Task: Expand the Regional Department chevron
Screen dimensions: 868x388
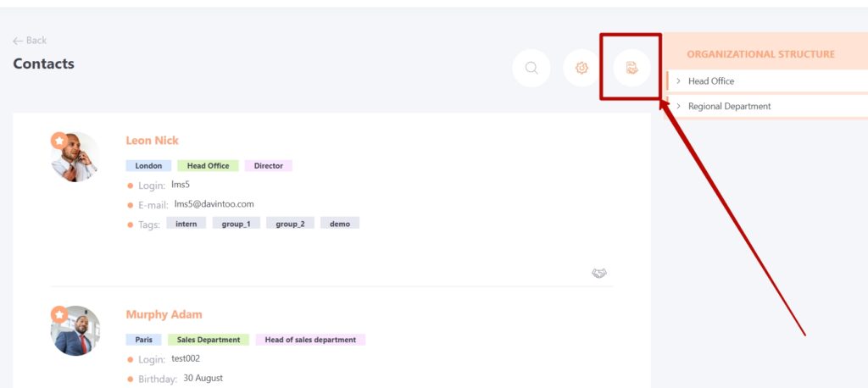Action: (x=678, y=106)
